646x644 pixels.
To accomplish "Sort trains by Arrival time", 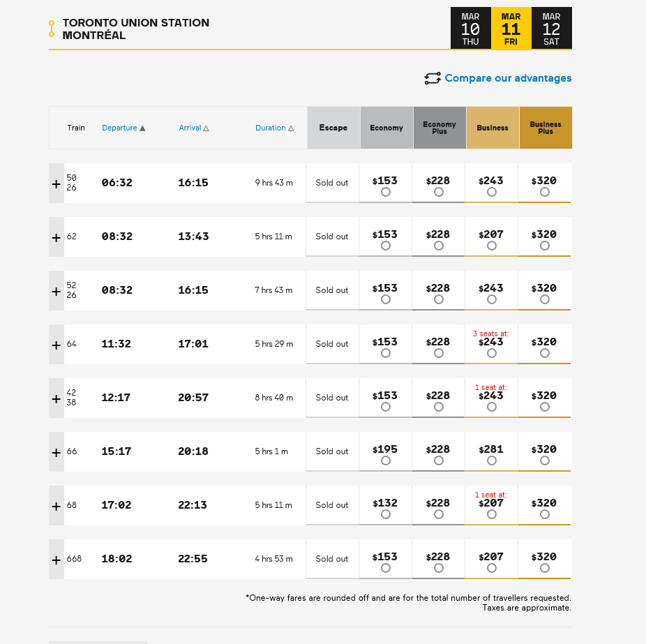I will point(194,128).
